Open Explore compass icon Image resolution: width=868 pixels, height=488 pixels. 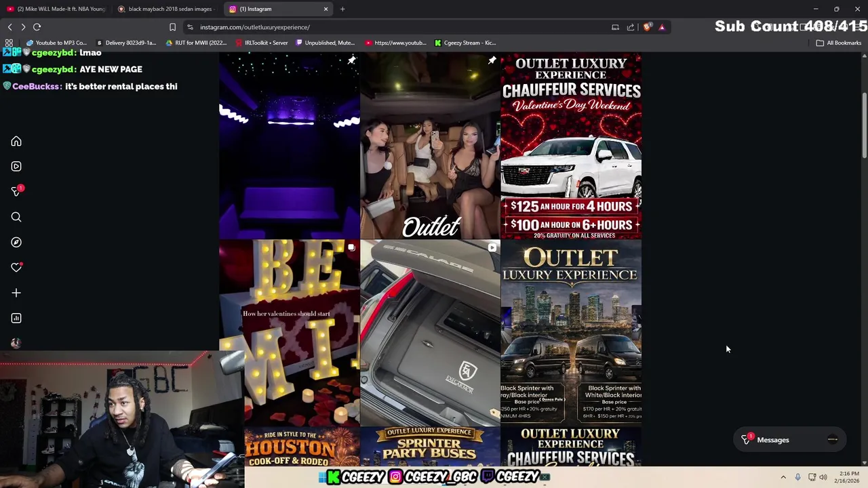[x=16, y=242]
